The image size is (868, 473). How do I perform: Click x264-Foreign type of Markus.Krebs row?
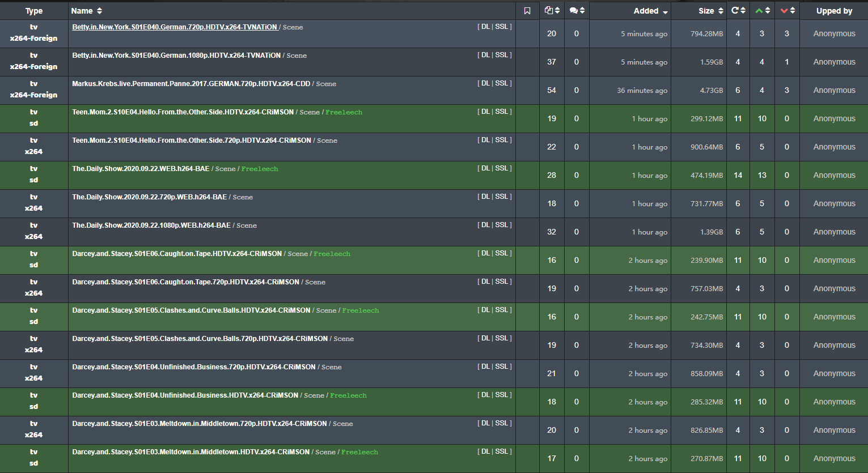click(x=33, y=95)
